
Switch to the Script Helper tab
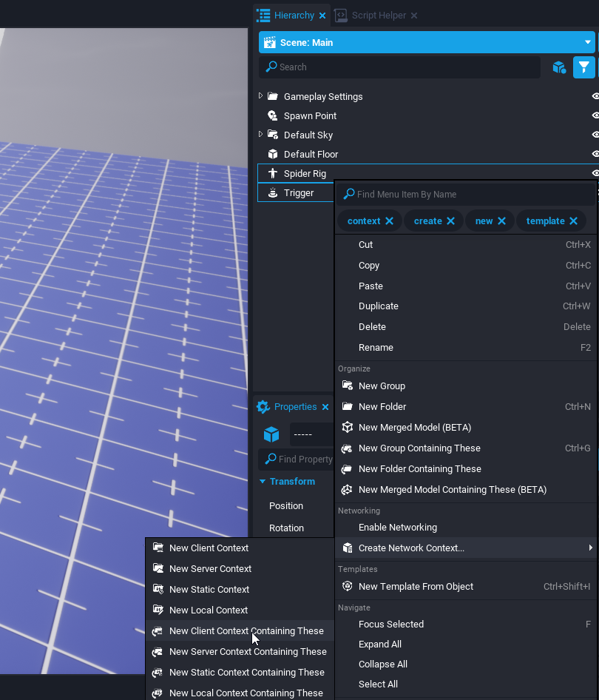(378, 16)
